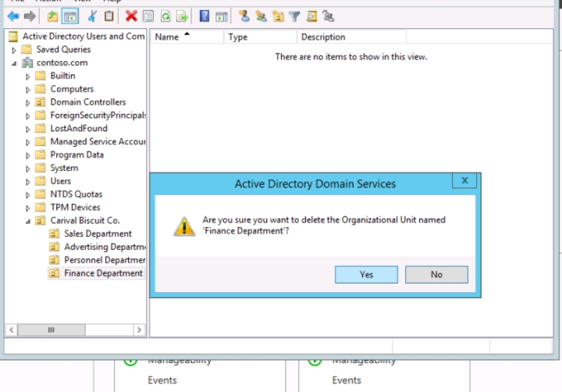
Task: Expand the LostAndFound arrow
Action: 27,129
